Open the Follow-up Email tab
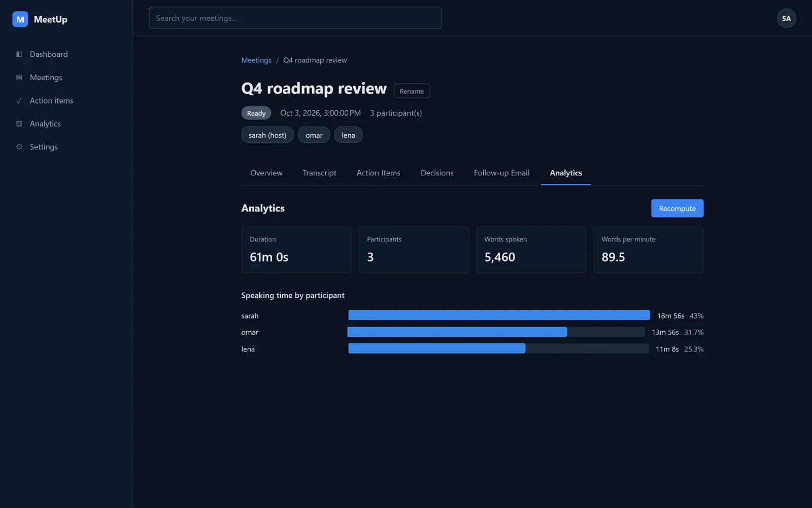 tap(501, 173)
